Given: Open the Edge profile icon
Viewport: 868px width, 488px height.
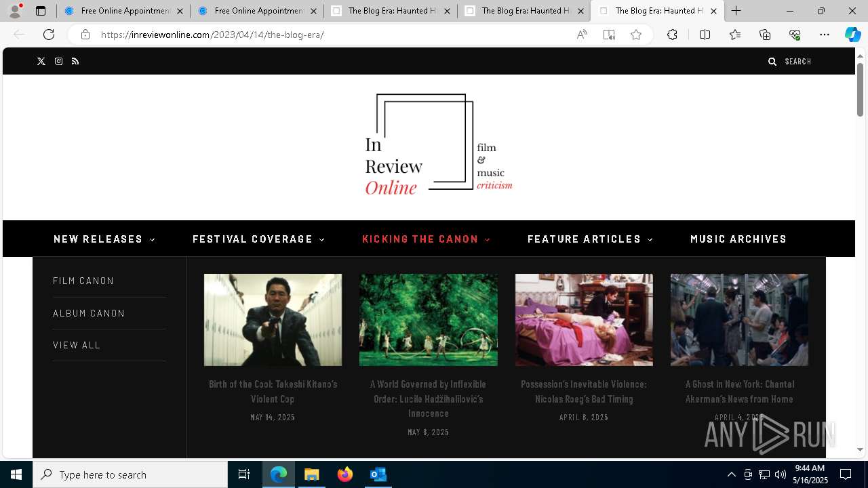Looking at the screenshot, I should tap(15, 11).
